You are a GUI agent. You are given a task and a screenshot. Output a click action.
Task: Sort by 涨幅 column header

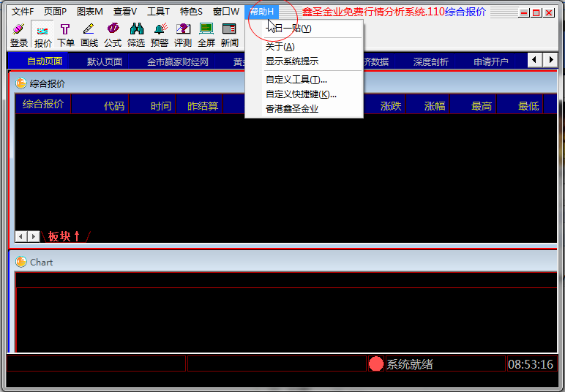(x=427, y=105)
